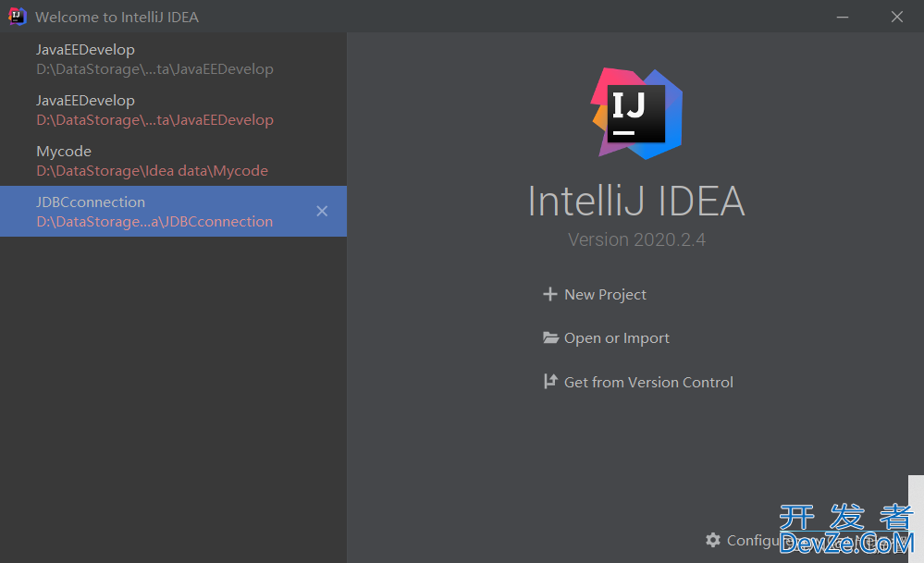924x563 pixels.
Task: Click the large IntelliJ IDEA logo
Action: 637,115
